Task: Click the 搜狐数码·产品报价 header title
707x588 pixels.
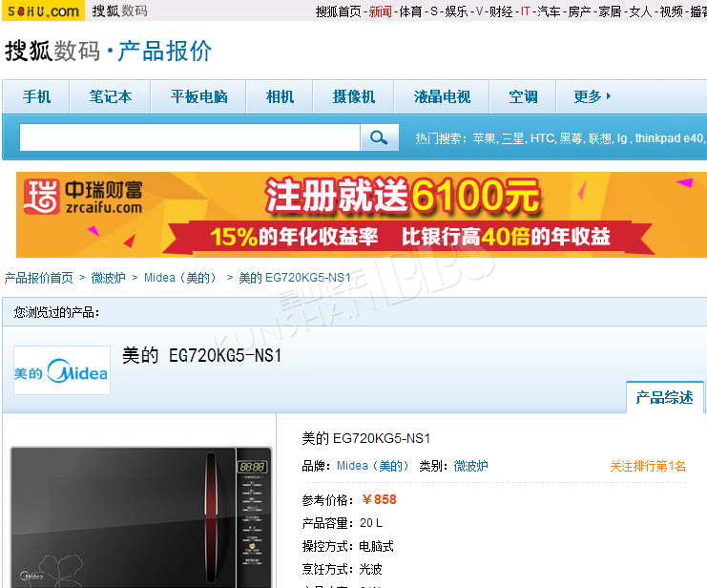Action: tap(108, 51)
